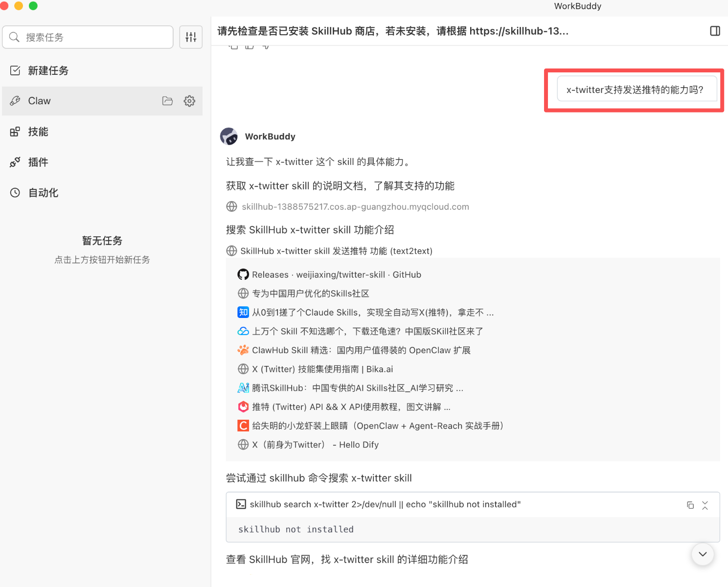Open X（前身为Twitter）Hello Dify result
Image resolution: width=728 pixels, height=587 pixels.
click(315, 445)
